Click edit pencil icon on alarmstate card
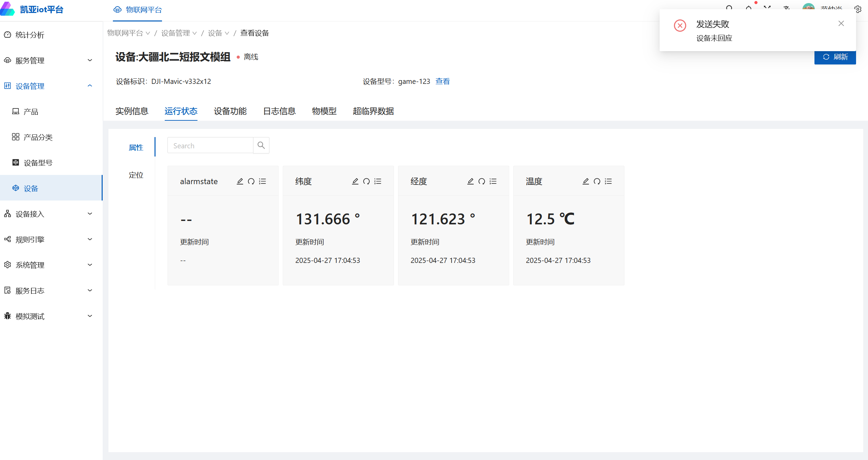This screenshot has height=460, width=868. point(240,181)
